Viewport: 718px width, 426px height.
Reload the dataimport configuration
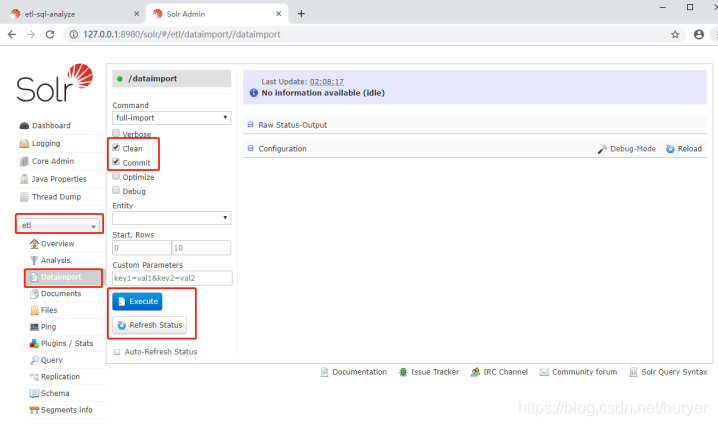(x=684, y=149)
